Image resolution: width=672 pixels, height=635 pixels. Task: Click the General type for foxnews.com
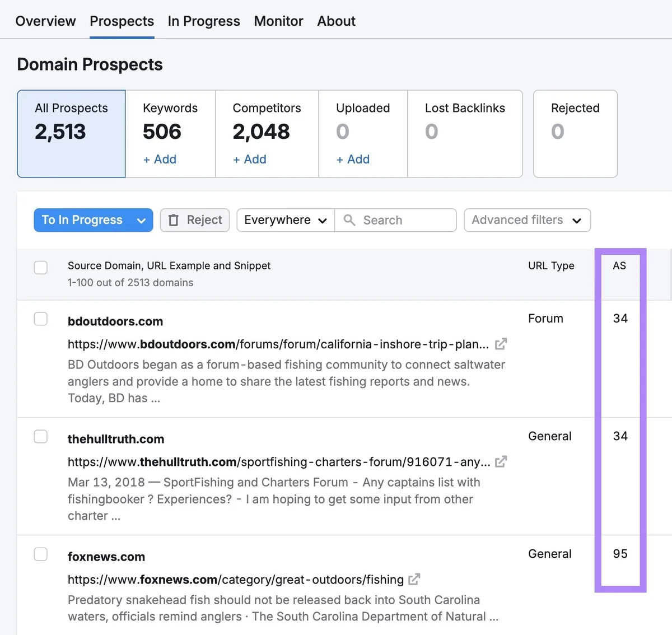550,553
